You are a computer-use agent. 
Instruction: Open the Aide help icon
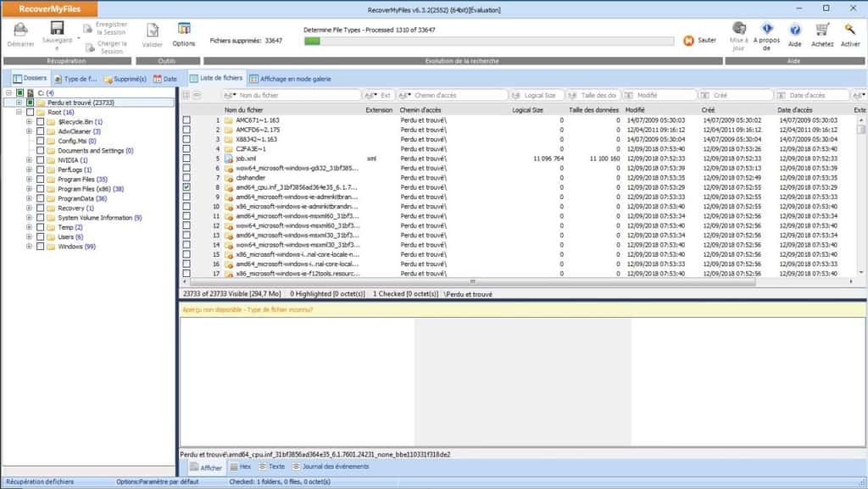click(794, 32)
